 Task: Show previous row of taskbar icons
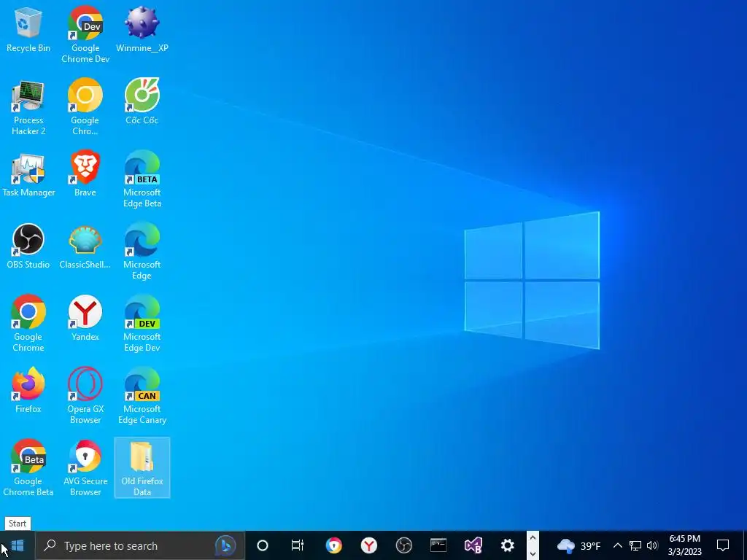point(533,538)
